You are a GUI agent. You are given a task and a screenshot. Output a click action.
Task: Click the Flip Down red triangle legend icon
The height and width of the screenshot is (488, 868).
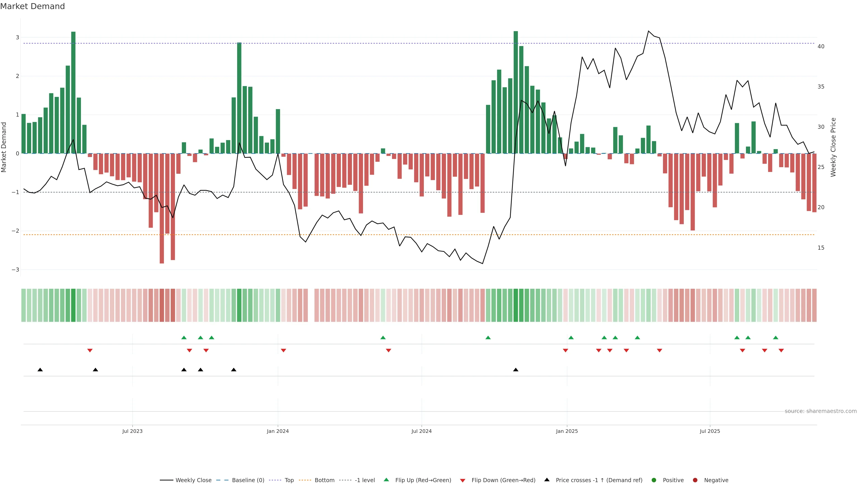(x=463, y=480)
